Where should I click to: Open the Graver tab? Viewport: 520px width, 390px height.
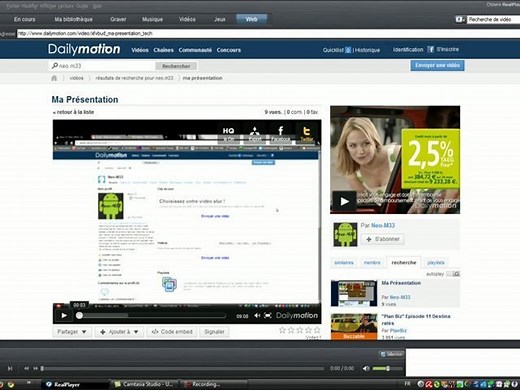118,19
